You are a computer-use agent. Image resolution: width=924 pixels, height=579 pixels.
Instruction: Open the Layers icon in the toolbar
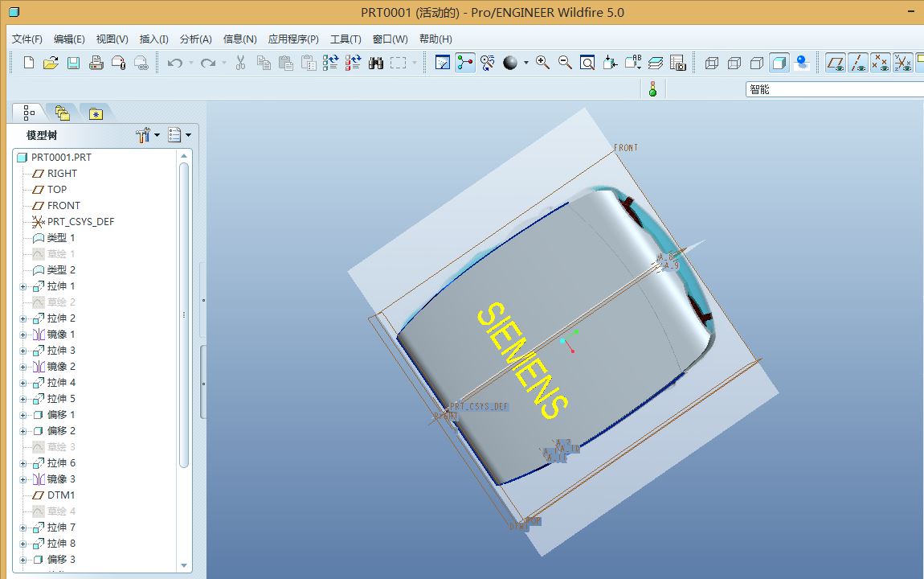[656, 63]
